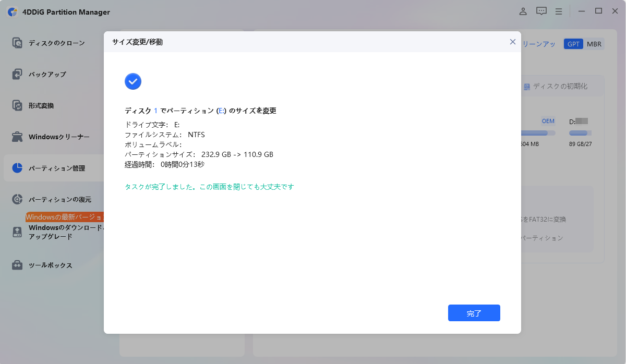Click the format conversion icon
This screenshot has height=364, width=626.
pyautogui.click(x=17, y=105)
